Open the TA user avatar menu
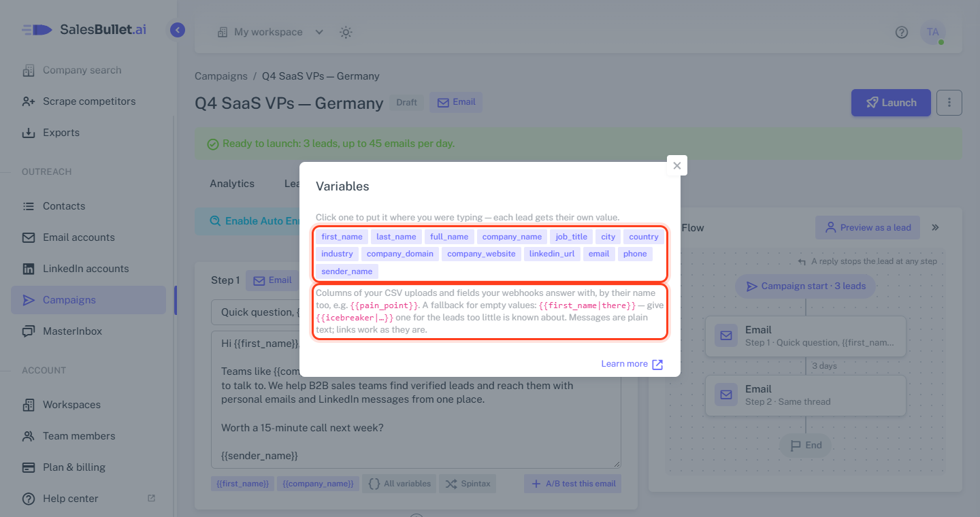 click(933, 32)
